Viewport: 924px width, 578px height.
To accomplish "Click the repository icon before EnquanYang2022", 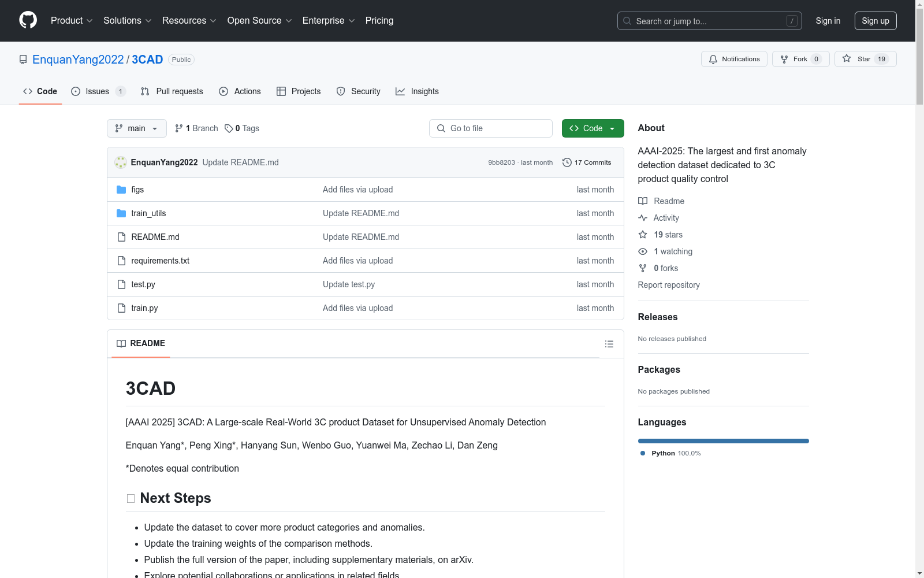I will point(23,60).
